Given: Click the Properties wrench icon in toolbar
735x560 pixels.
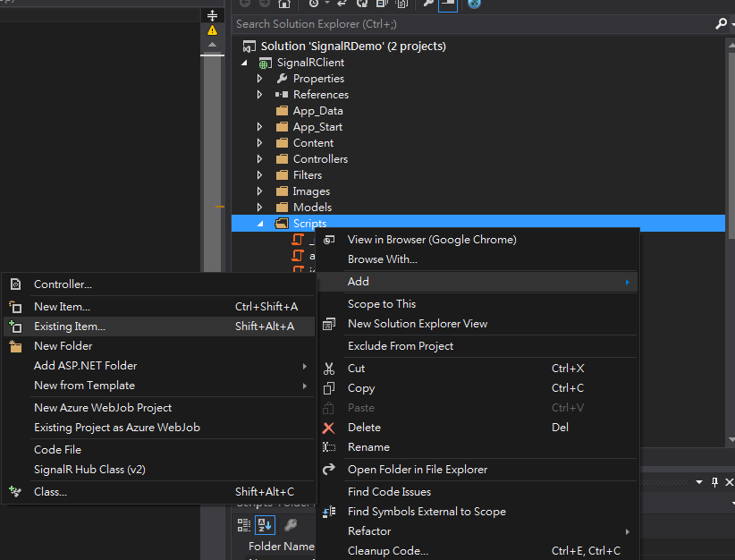Looking at the screenshot, I should click(x=428, y=4).
